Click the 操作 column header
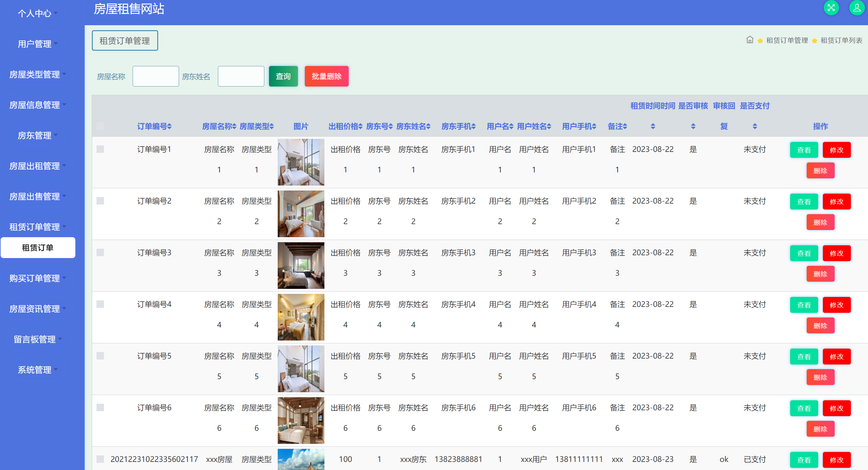 point(820,126)
